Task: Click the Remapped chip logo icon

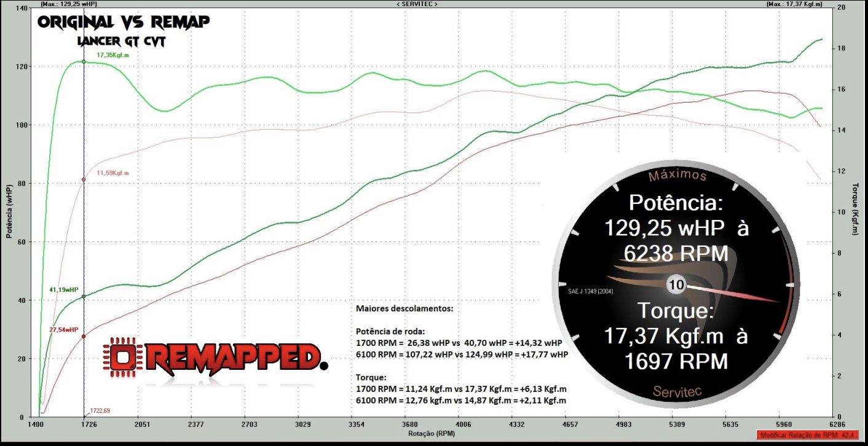Action: (124, 356)
